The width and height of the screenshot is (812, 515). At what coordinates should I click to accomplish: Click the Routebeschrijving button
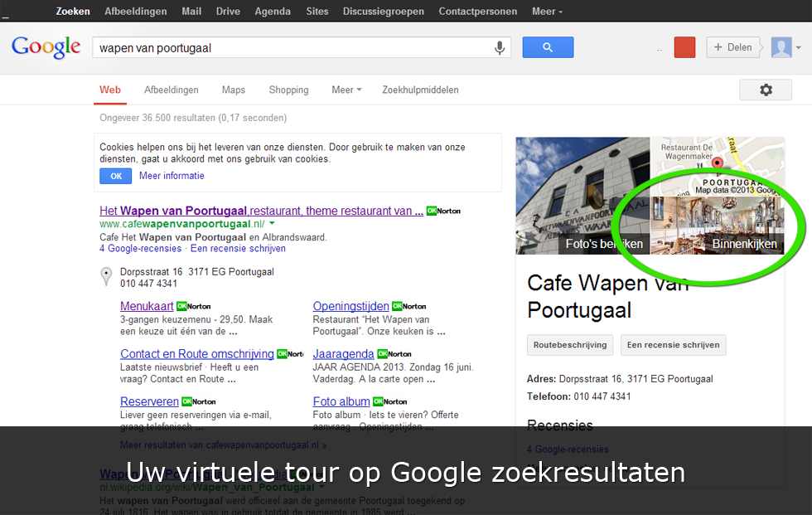[x=570, y=345]
